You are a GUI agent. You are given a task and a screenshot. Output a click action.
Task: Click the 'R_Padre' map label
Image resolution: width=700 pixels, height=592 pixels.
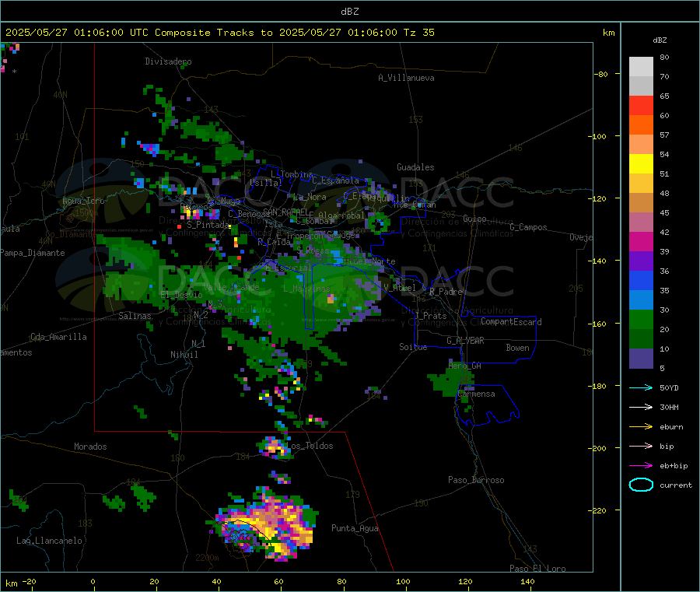(x=446, y=292)
